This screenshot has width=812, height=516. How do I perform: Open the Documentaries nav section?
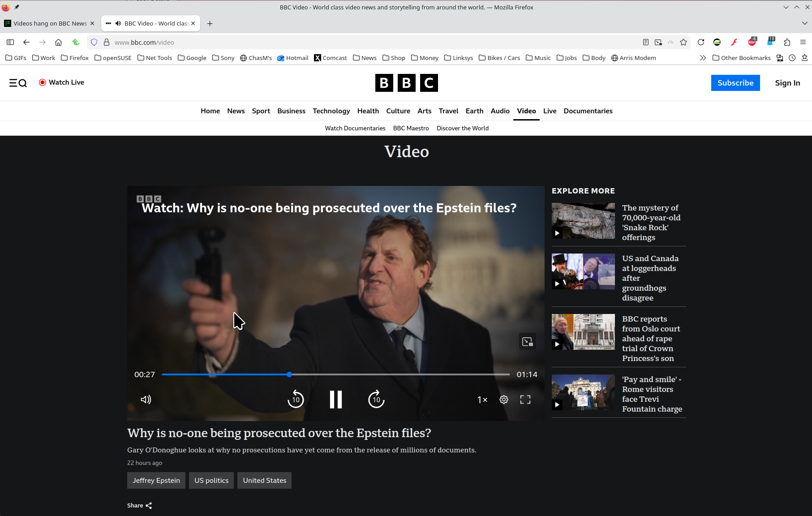[x=588, y=111]
